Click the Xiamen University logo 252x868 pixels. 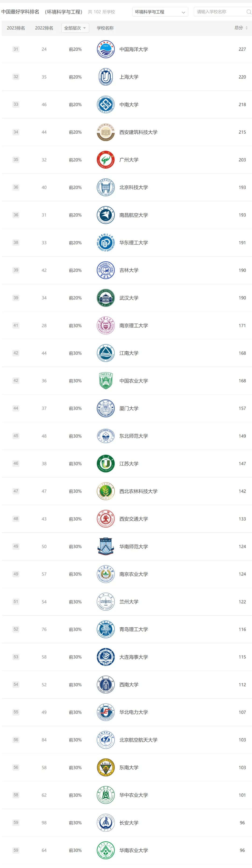pos(105,408)
